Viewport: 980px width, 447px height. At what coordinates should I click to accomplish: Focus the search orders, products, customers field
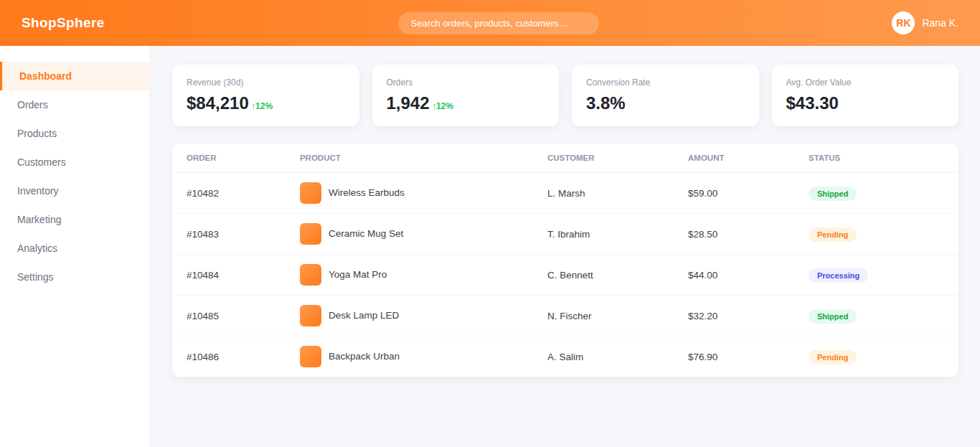[x=499, y=23]
